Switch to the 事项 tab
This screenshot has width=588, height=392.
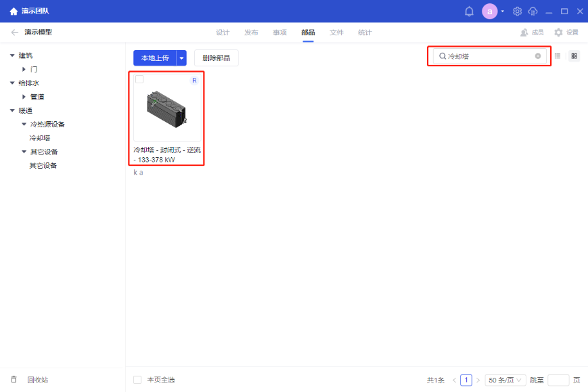click(x=279, y=32)
